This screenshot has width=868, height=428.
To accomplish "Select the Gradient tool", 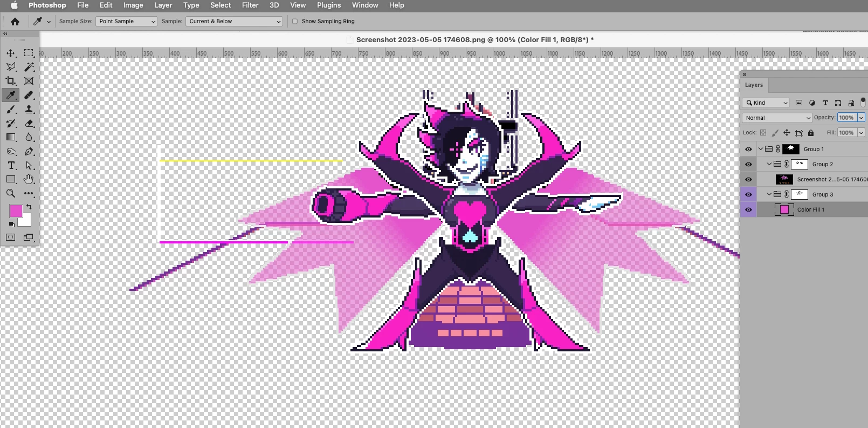I will pyautogui.click(x=11, y=137).
